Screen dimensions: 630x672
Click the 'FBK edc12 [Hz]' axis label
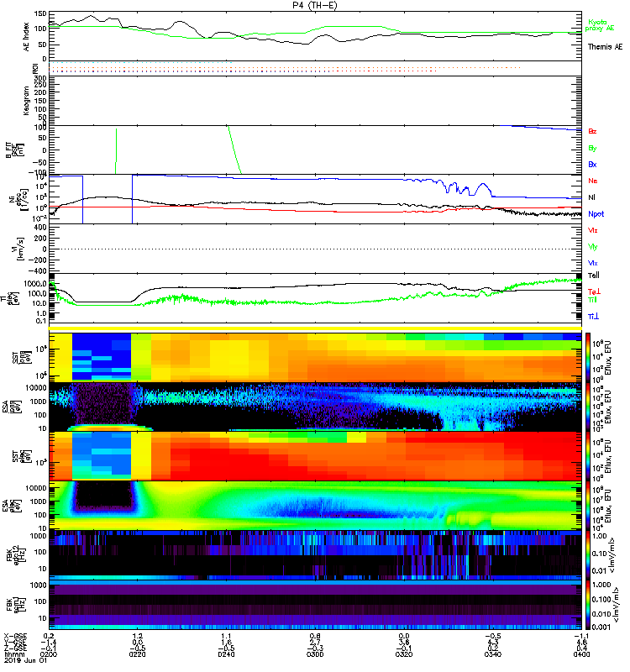tap(16, 554)
